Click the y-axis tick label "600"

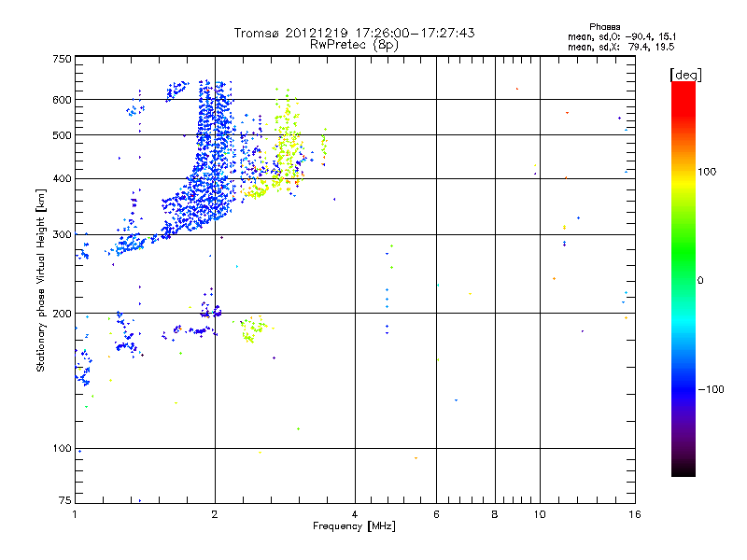click(x=62, y=100)
